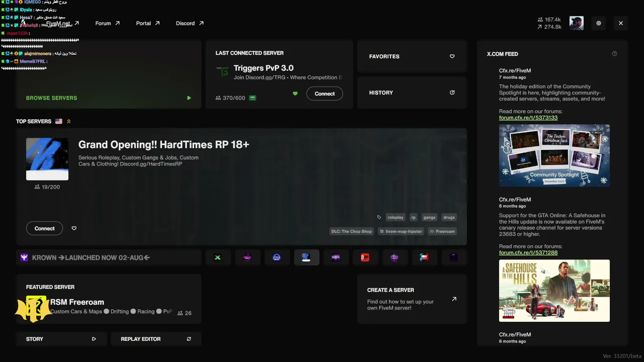Open the Portal link in top navigation
The width and height of the screenshot is (644, 362).
coord(148,23)
